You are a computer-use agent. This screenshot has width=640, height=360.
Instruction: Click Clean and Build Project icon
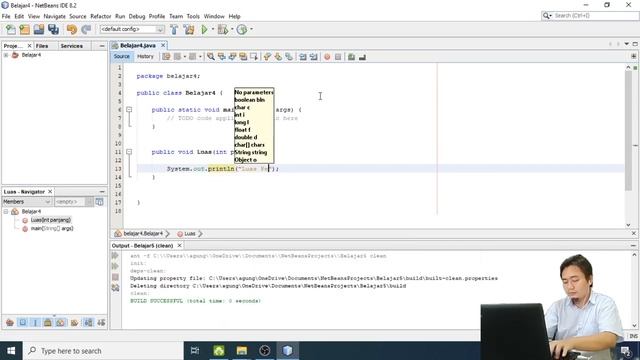pos(189,29)
